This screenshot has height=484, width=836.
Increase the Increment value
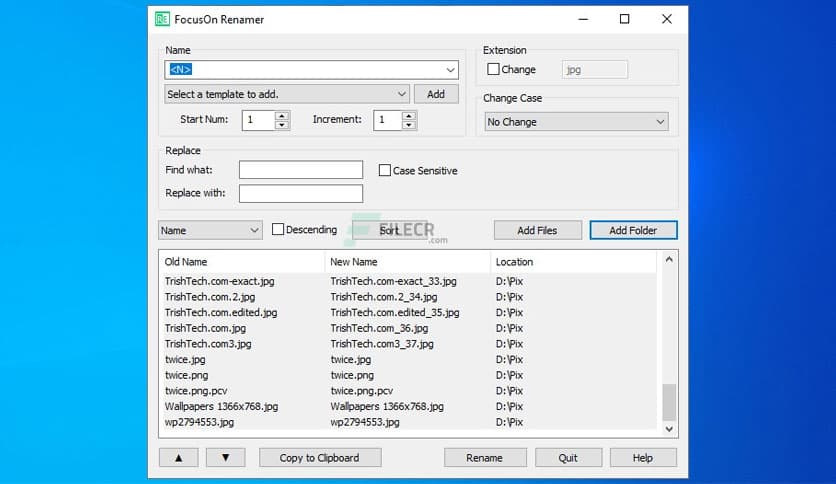pos(408,115)
